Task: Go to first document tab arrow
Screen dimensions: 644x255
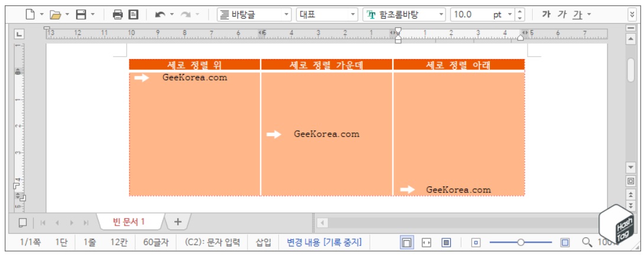Action: [x=43, y=222]
